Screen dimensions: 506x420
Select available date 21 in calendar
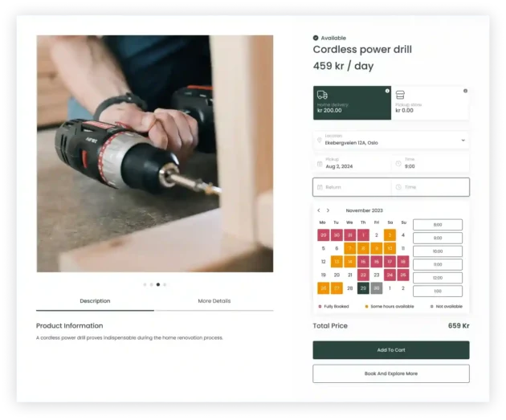click(x=350, y=275)
